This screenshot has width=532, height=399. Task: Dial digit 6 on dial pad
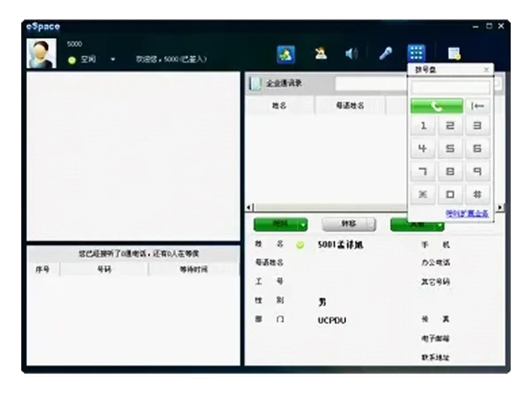tap(477, 149)
